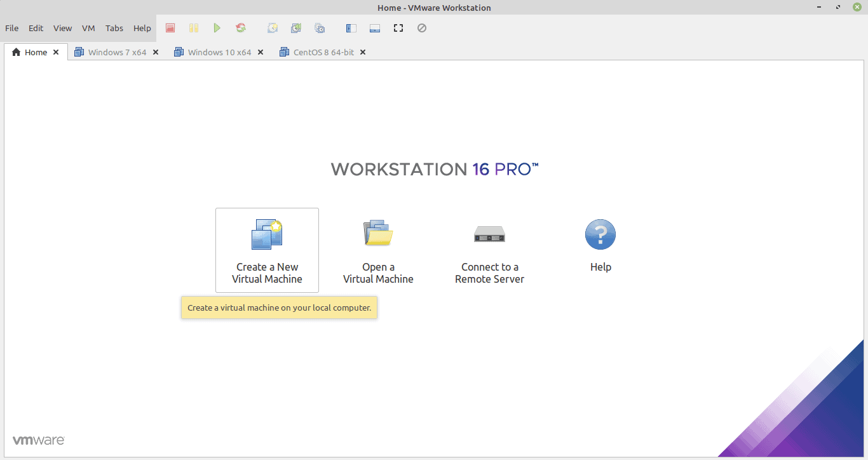Click the Connect to a Remote Server icon
Viewport: 868px width, 460px height.
489,234
